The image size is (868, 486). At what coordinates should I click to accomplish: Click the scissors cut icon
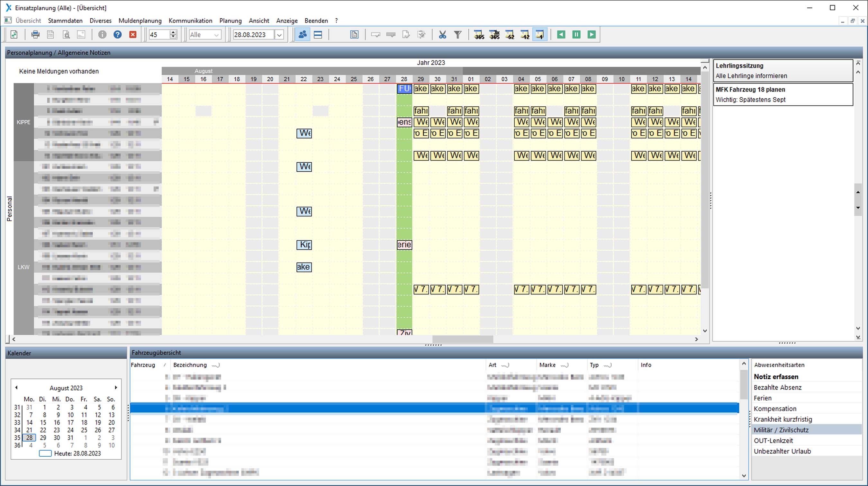(442, 34)
